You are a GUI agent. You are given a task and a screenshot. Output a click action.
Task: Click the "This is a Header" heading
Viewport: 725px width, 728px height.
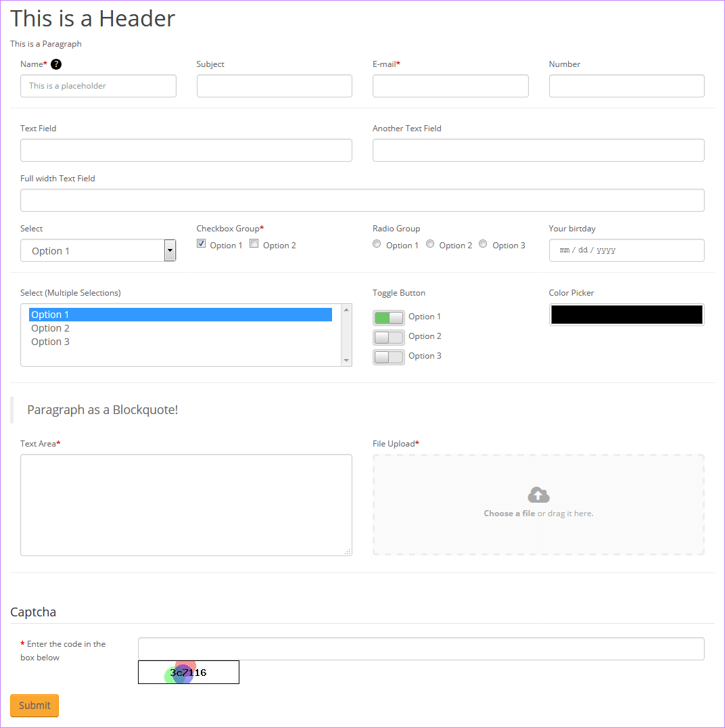(x=93, y=18)
